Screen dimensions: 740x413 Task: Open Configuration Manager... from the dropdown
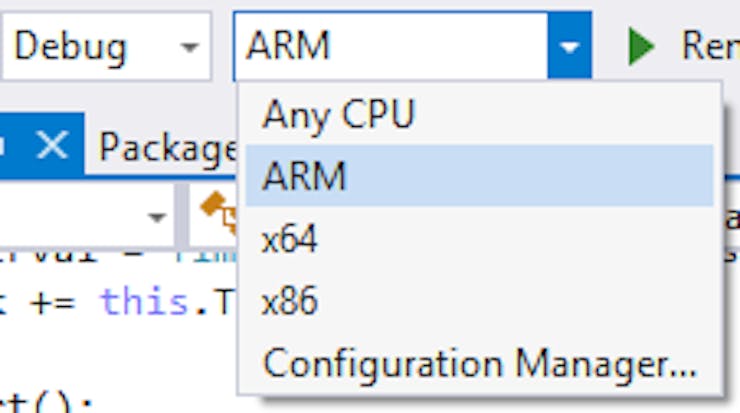[x=479, y=363]
